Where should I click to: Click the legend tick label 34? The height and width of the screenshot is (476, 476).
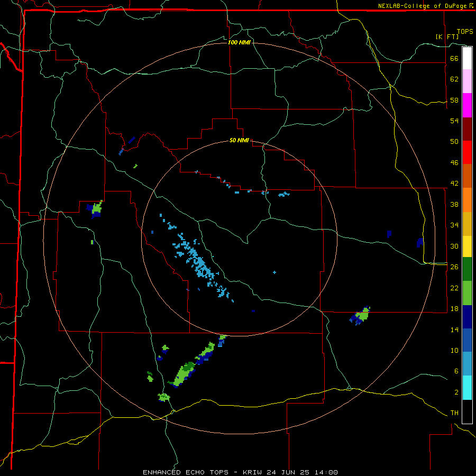click(454, 225)
